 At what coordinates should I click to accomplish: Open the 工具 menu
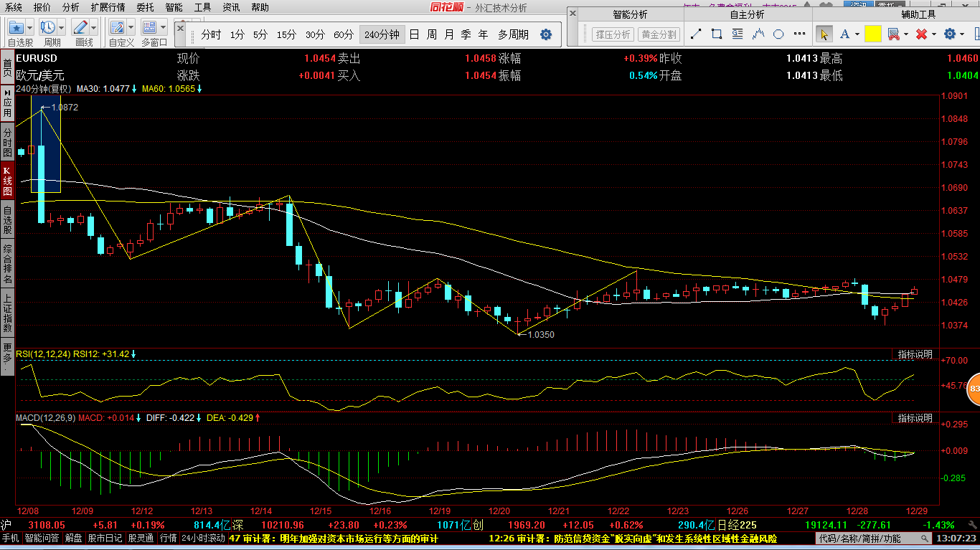(x=202, y=8)
